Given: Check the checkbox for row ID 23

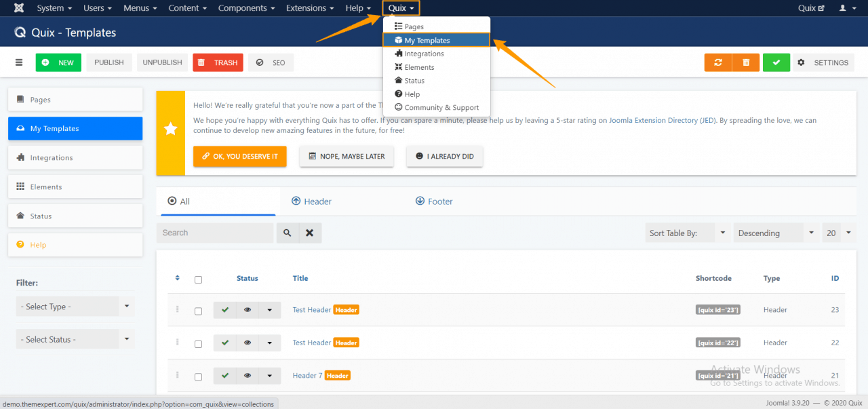Looking at the screenshot, I should point(198,311).
